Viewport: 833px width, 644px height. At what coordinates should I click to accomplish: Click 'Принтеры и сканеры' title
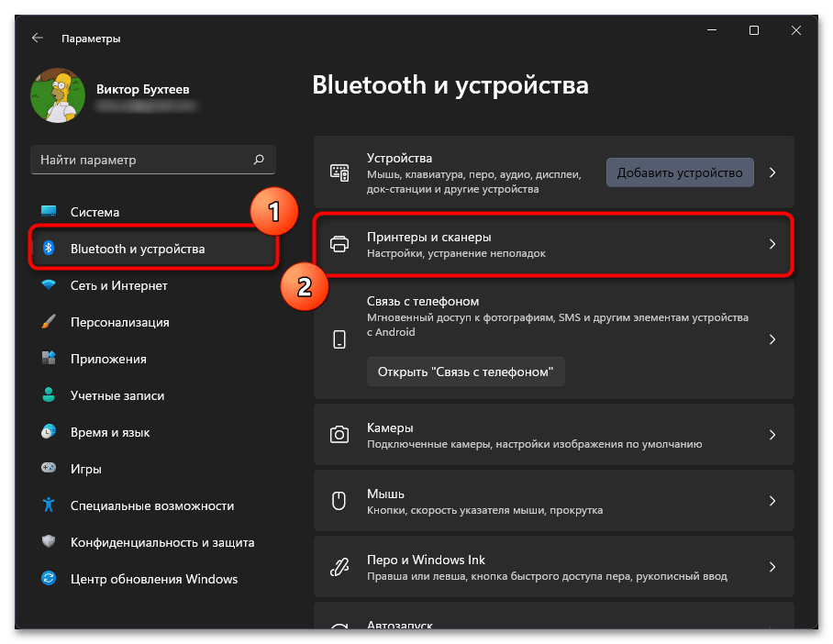pos(429,237)
